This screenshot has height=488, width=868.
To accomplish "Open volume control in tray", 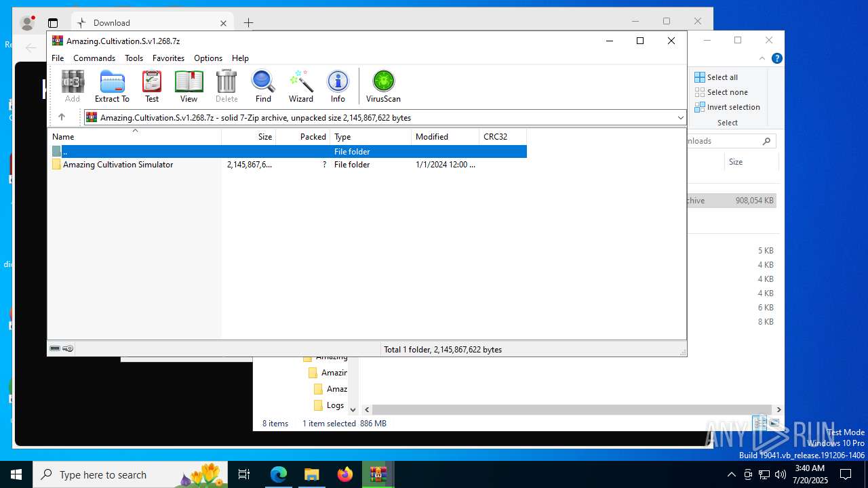I will pos(781,474).
